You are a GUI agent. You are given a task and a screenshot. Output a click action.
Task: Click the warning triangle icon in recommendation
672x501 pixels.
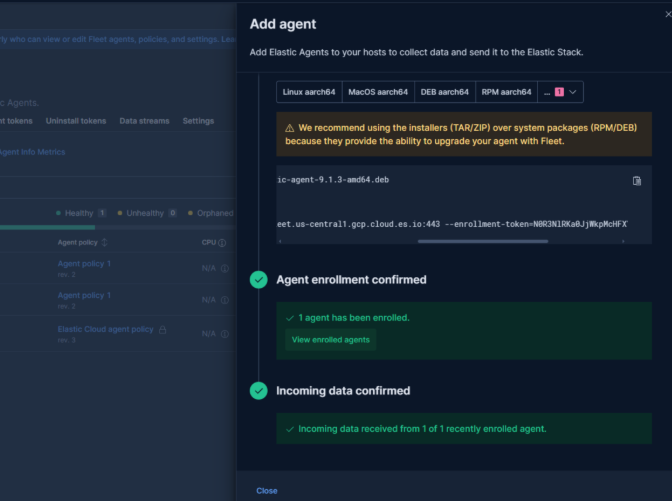289,128
